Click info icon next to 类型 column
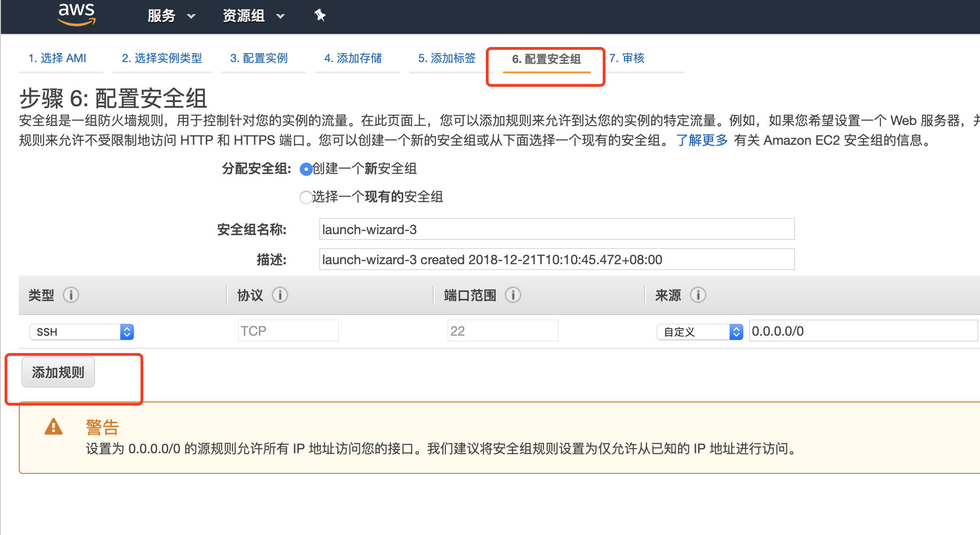980x535 pixels. 71,295
